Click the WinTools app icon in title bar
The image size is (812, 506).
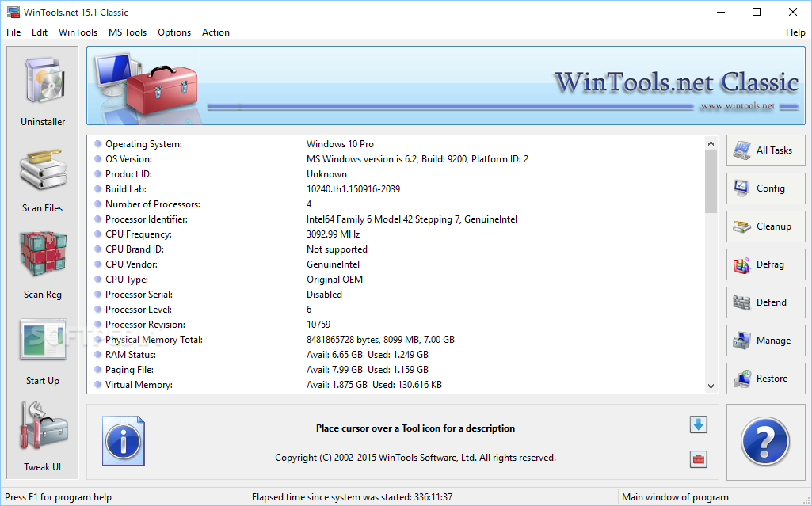(x=13, y=12)
